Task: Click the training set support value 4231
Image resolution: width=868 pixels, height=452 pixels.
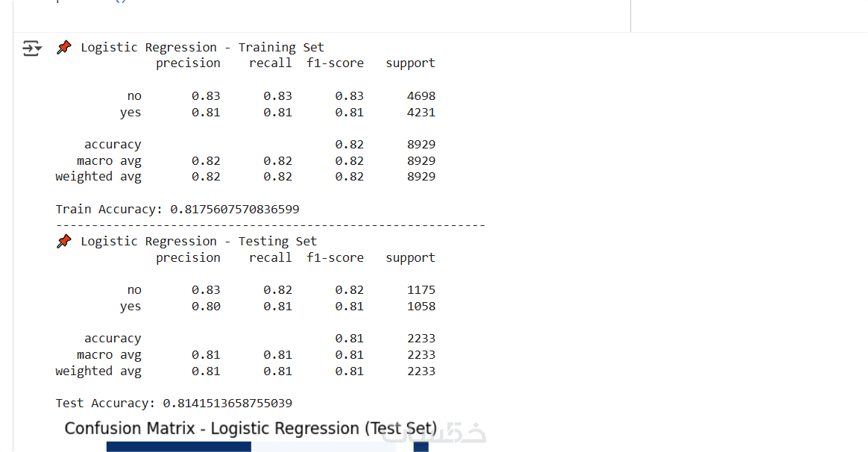Action: (x=421, y=113)
